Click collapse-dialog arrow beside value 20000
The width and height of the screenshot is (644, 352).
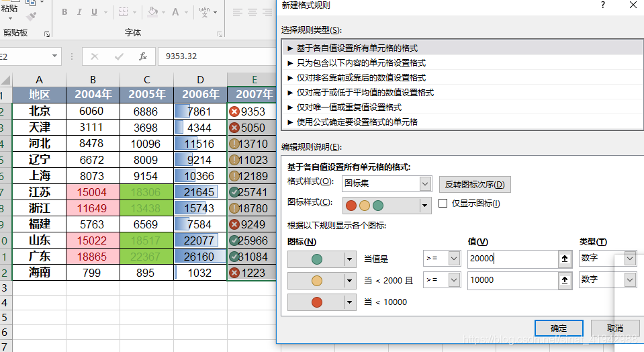pyautogui.click(x=565, y=259)
